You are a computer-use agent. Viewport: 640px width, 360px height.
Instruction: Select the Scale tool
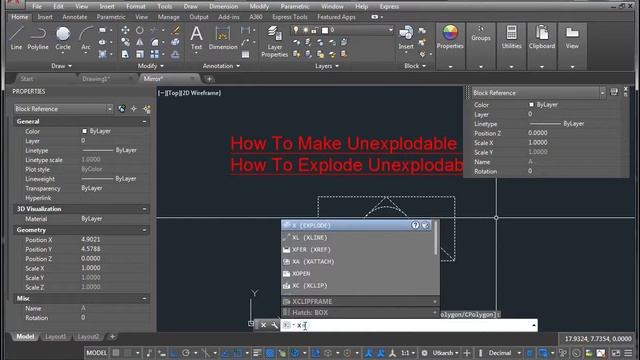tap(140, 54)
